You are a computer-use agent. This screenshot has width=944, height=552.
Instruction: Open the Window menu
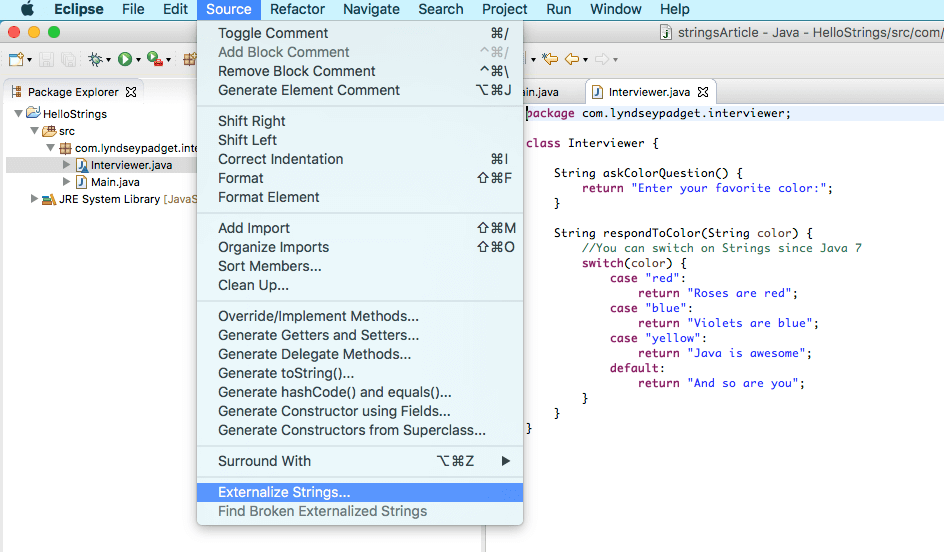[x=616, y=9]
